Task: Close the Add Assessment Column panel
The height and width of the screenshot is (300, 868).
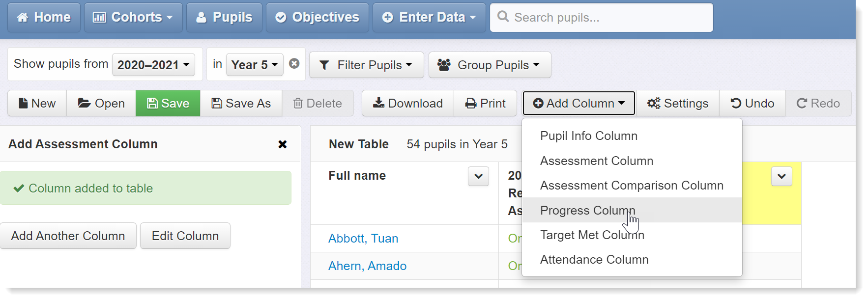Action: pyautogui.click(x=283, y=144)
